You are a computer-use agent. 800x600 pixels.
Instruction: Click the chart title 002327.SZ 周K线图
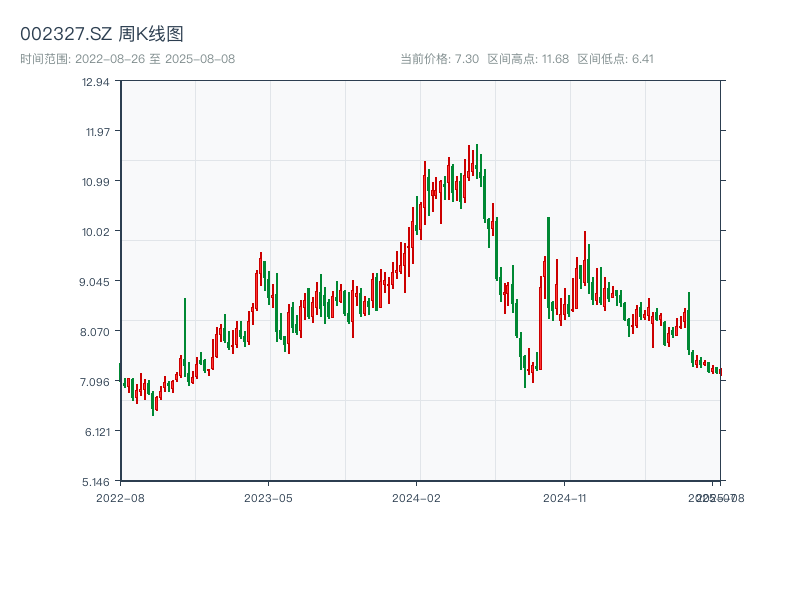(102, 34)
